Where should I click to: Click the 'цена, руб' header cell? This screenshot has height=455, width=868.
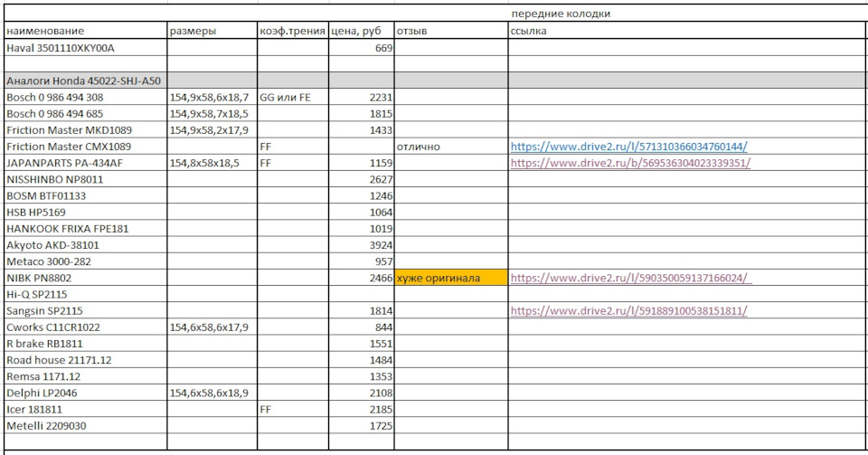[362, 31]
